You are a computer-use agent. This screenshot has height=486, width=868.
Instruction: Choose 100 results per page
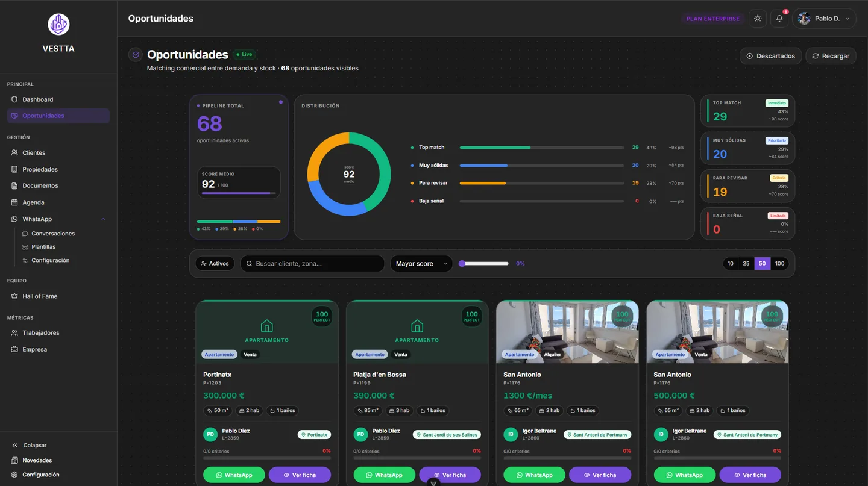[x=780, y=264]
